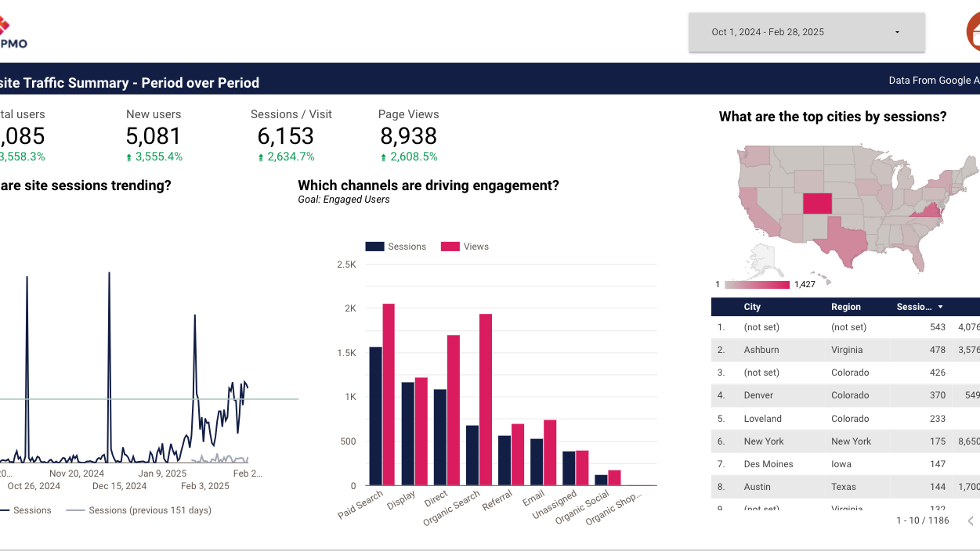
Task: Click the heading Which channels are driving engagement?
Action: [429, 185]
